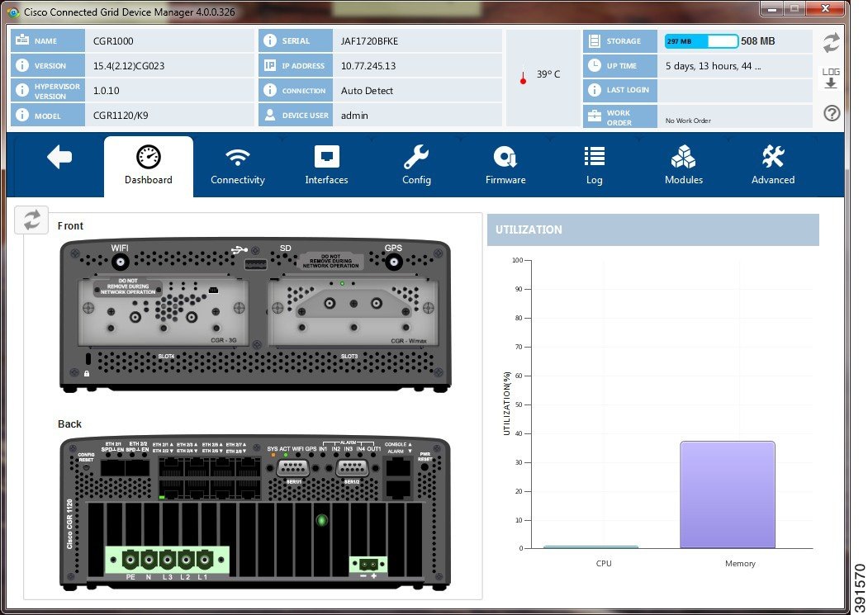Open the Firmware tab

505,166
